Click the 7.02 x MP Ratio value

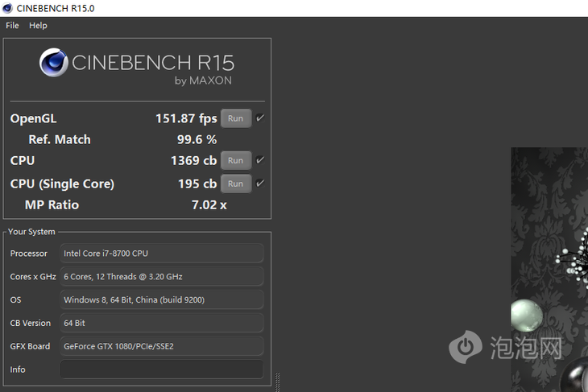(209, 205)
